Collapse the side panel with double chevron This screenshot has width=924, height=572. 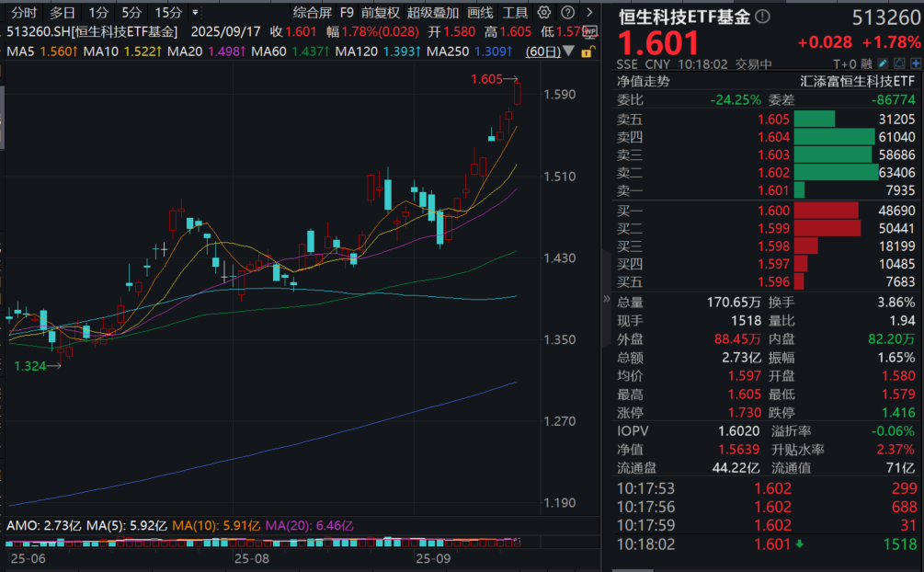point(606,300)
